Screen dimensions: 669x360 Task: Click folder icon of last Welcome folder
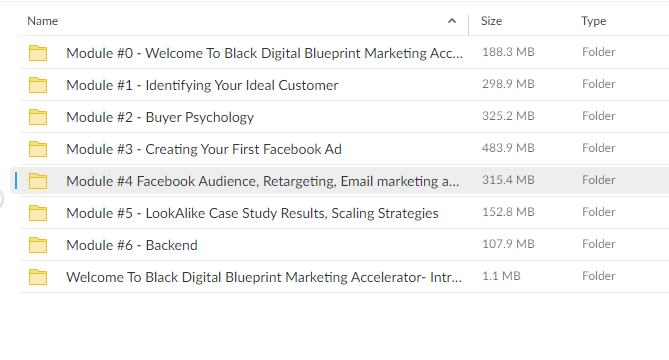(38, 277)
